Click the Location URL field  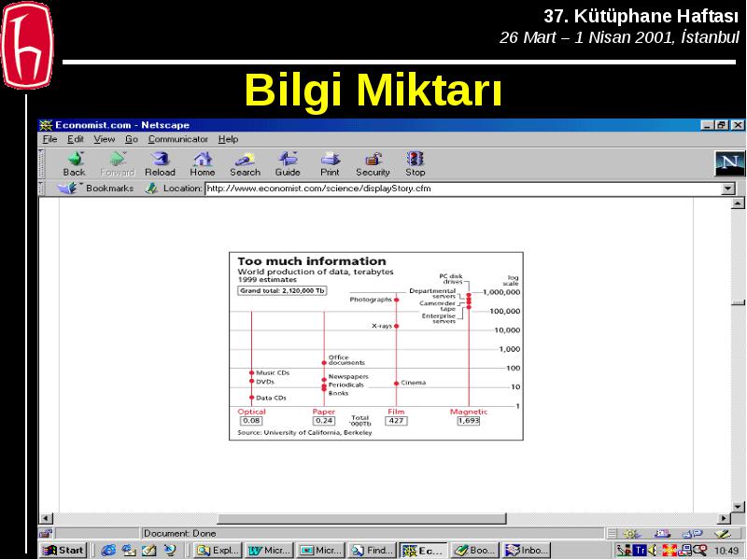pyautogui.click(x=463, y=189)
